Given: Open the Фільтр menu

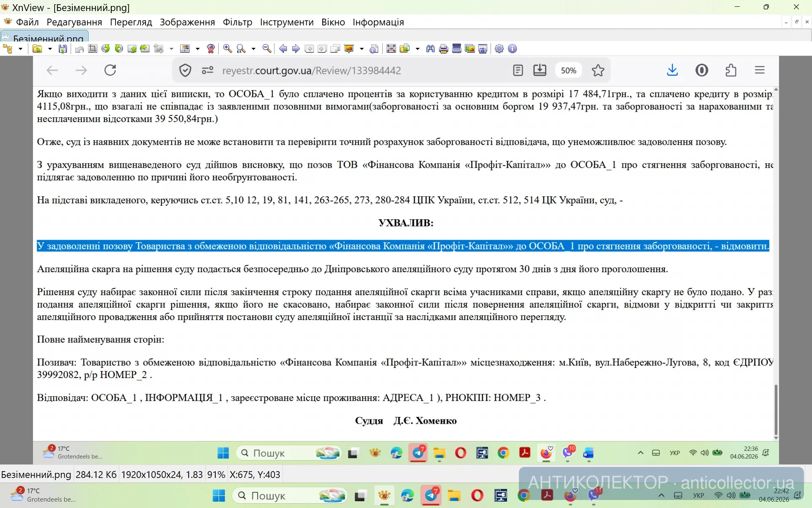Looking at the screenshot, I should point(238,22).
